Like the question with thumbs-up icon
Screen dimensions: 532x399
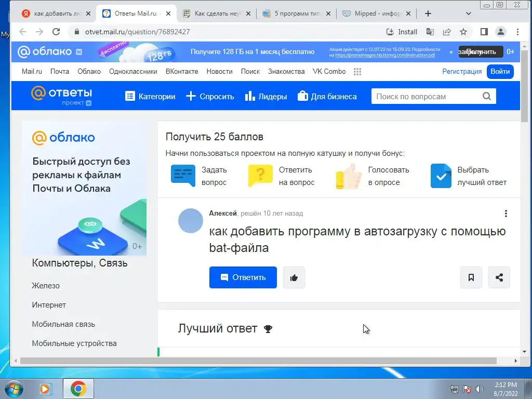(294, 277)
